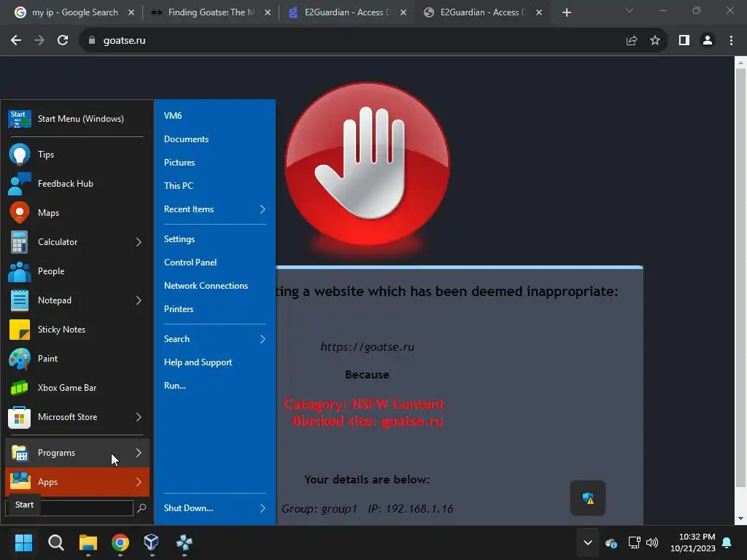Expand the Programs submenu arrow
747x560 pixels.
139,453
